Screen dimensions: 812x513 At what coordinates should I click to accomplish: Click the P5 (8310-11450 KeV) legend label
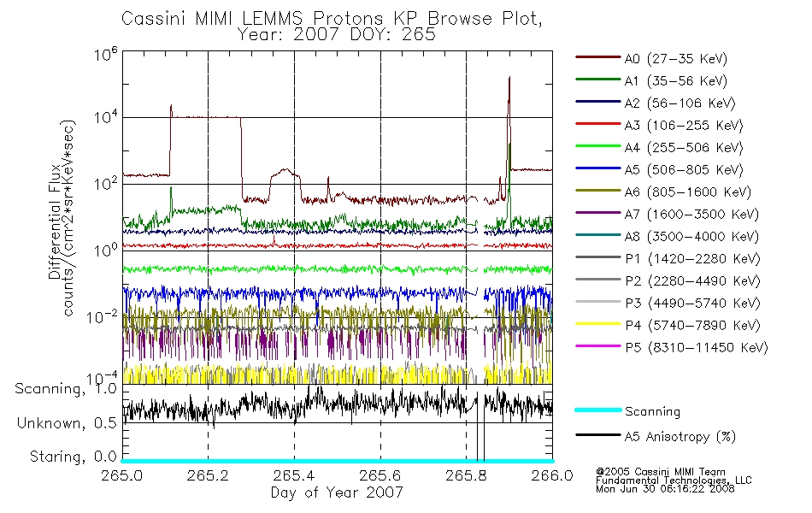pos(697,348)
